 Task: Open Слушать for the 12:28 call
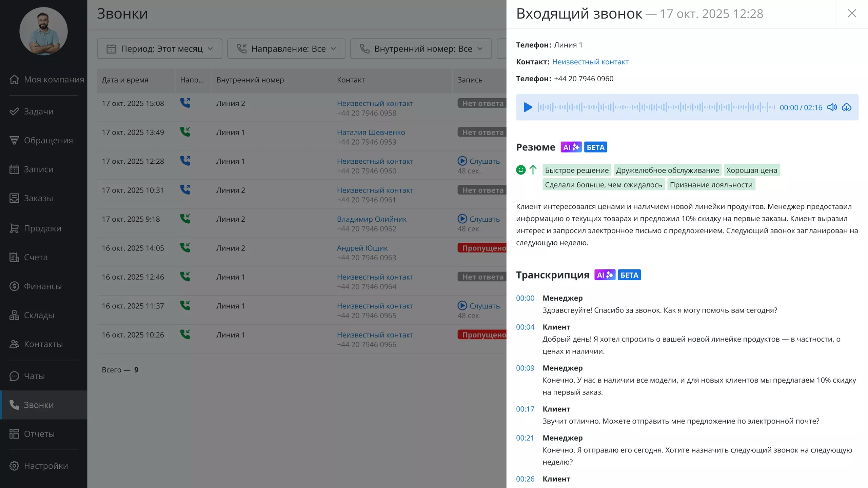point(479,161)
